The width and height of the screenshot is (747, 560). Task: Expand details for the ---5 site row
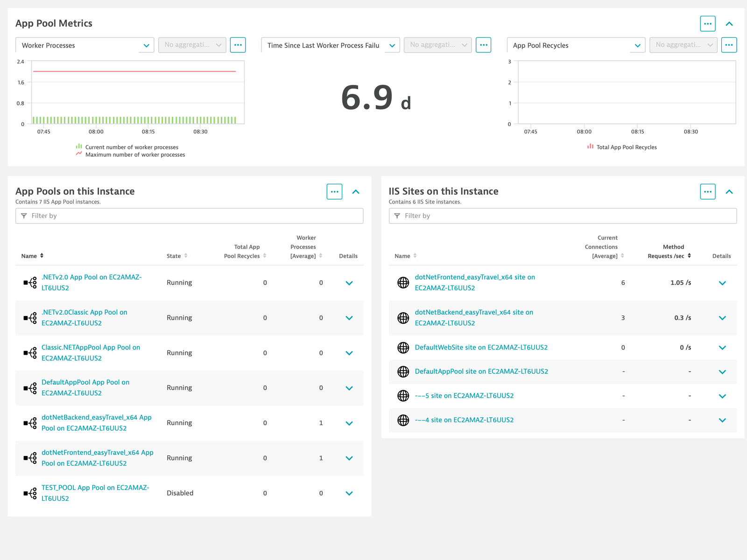click(722, 396)
